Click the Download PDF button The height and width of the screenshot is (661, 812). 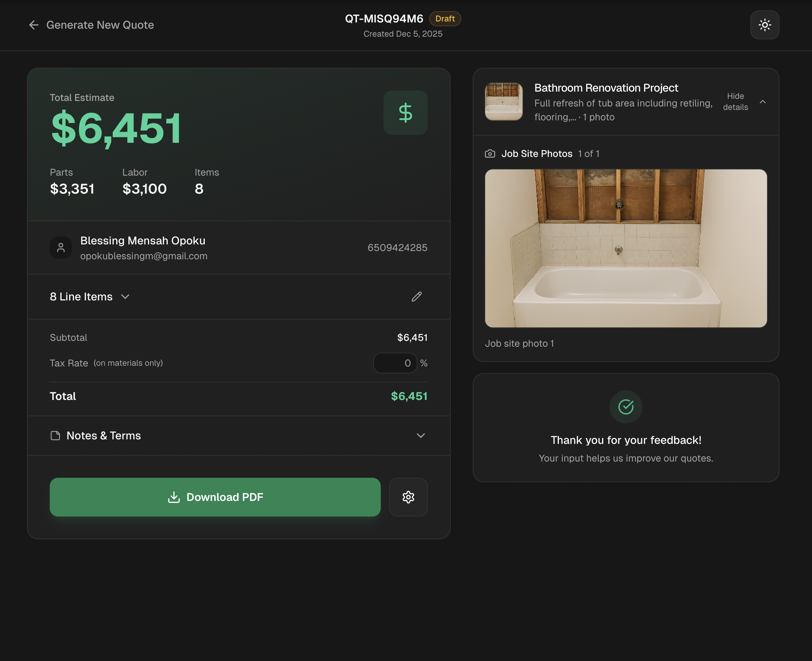tap(215, 497)
